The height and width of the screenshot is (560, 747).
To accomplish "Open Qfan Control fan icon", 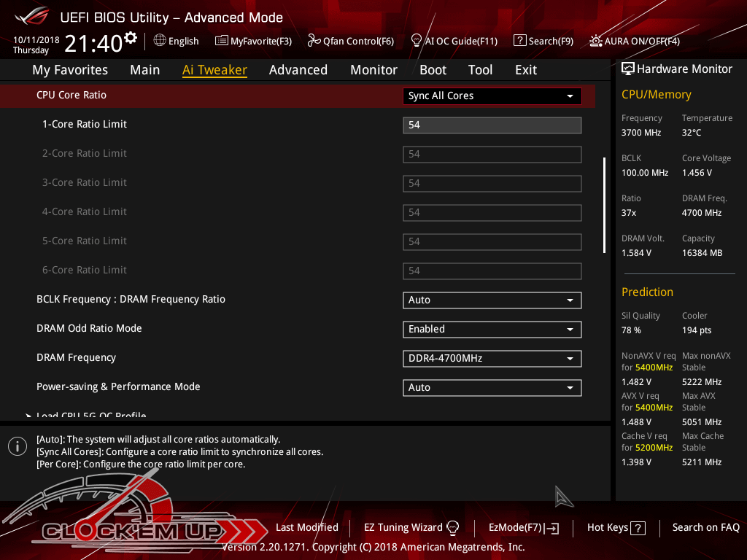I will click(314, 41).
